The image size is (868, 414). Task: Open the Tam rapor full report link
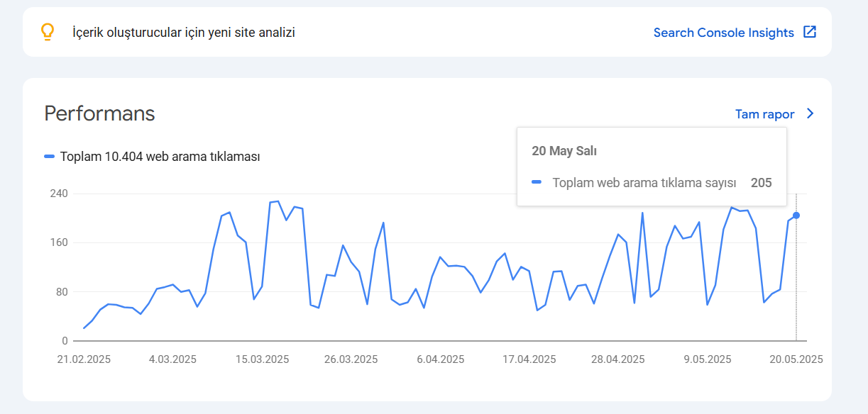tap(765, 114)
